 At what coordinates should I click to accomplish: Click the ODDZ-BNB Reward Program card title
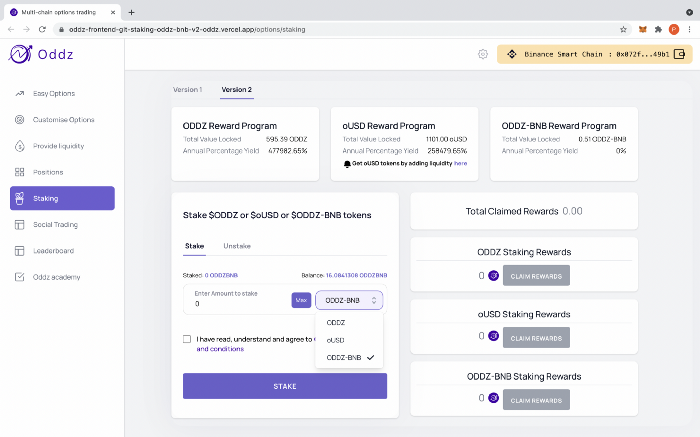click(559, 126)
